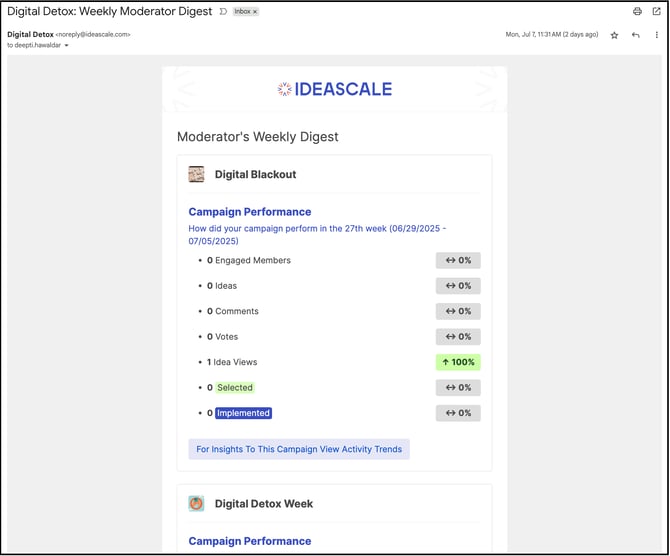
Task: Click the green Selected status label
Action: 235,388
